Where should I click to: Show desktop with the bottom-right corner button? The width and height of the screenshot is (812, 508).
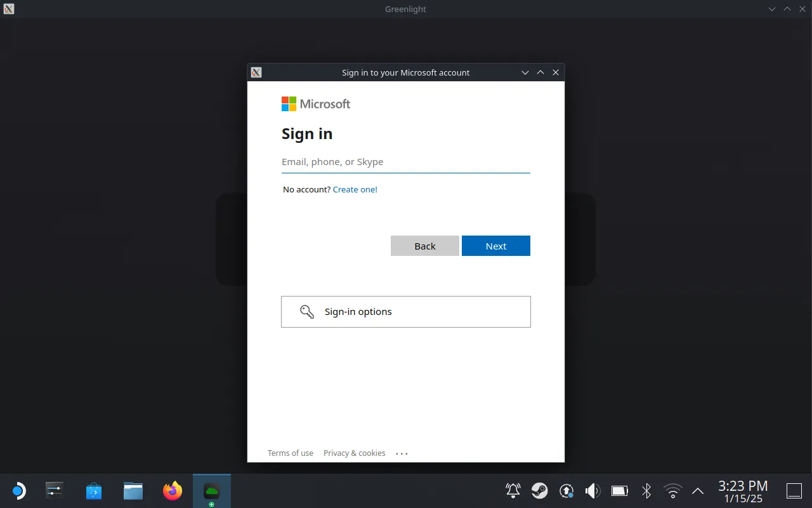[x=794, y=490]
